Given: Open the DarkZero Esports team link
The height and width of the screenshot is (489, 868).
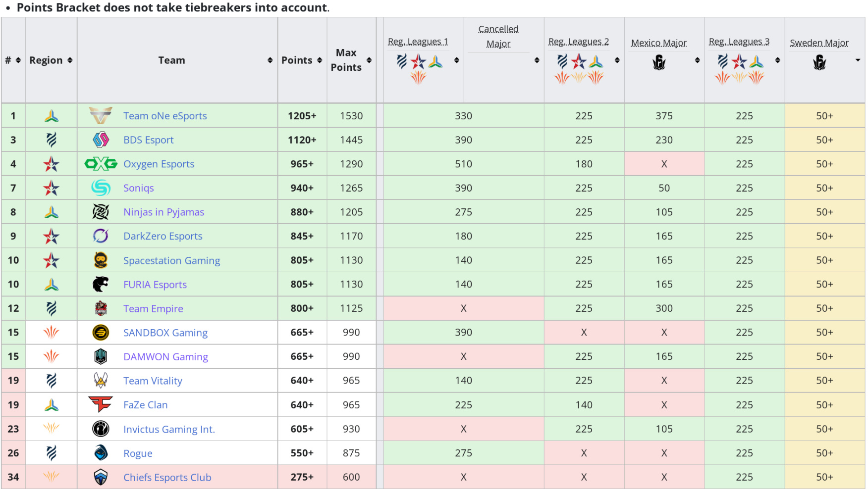Looking at the screenshot, I should coord(163,236).
